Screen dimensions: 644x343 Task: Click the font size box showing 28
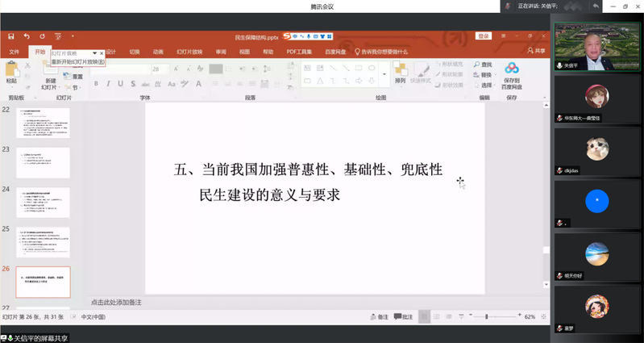pos(160,69)
